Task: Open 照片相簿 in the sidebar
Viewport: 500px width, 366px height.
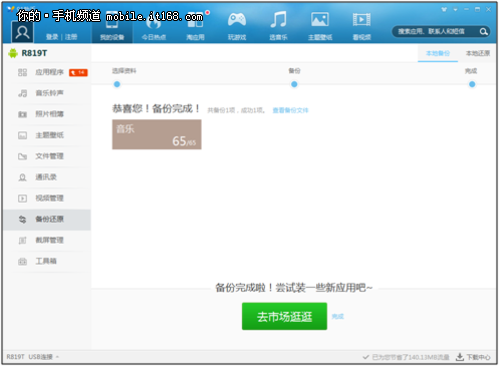Action: 47,114
